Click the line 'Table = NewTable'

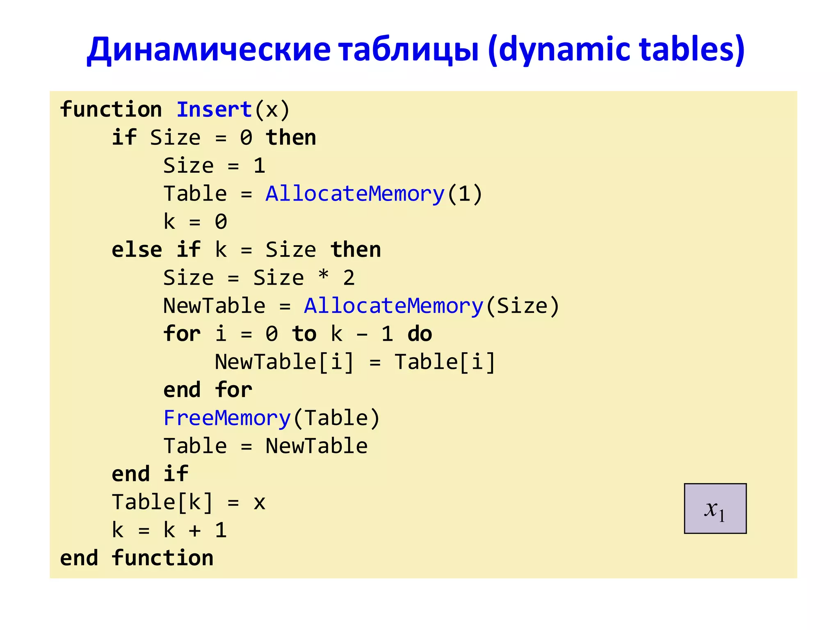pos(265,446)
